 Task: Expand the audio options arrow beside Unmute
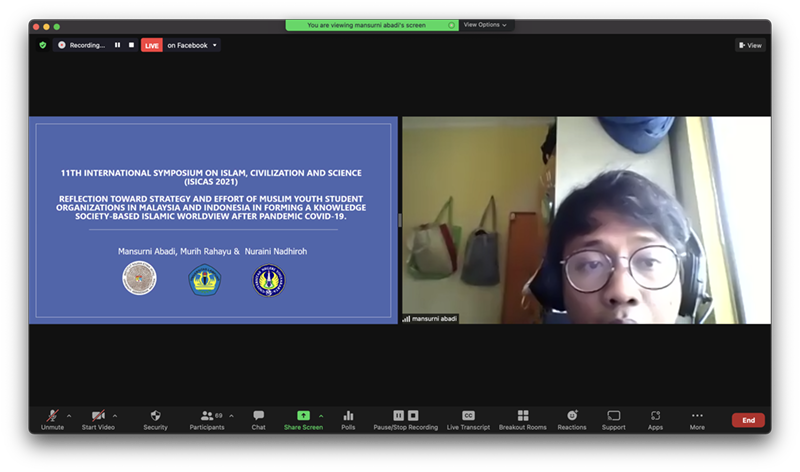[70, 415]
